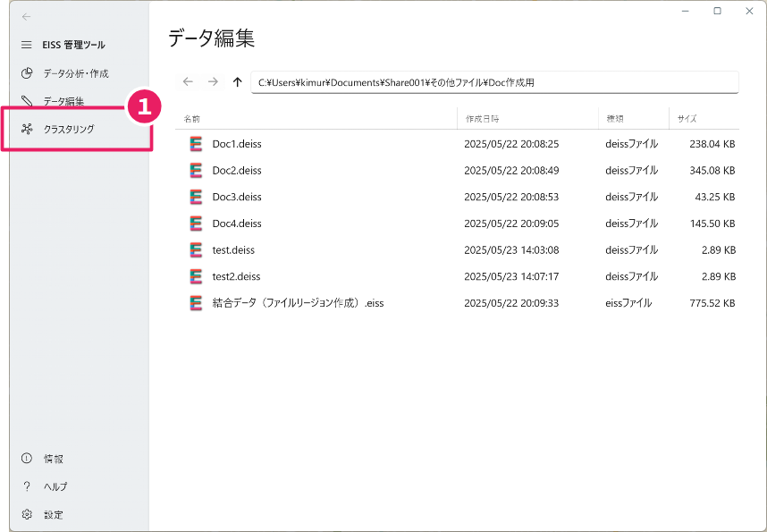This screenshot has width=767, height=532.
Task: Go up one folder level arrow
Action: point(238,81)
